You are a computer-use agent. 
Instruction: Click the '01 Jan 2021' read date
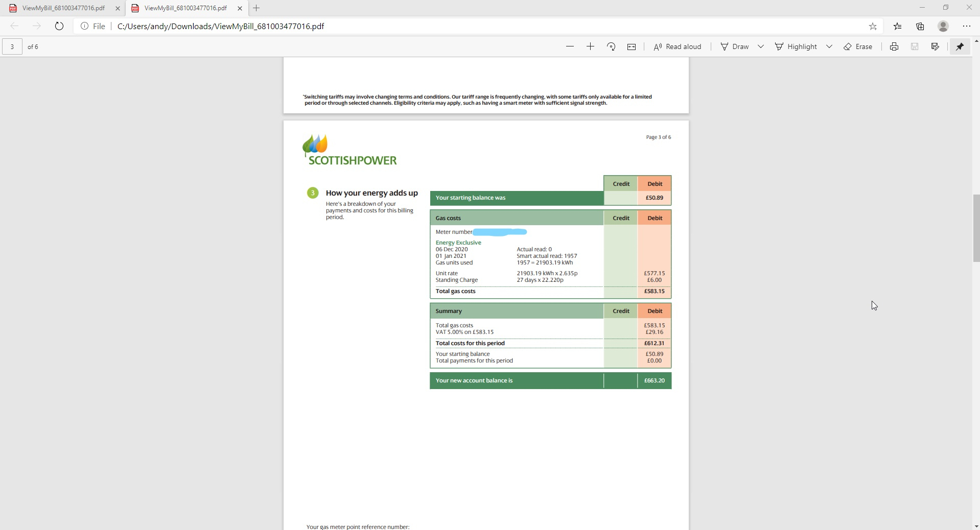[x=451, y=256]
